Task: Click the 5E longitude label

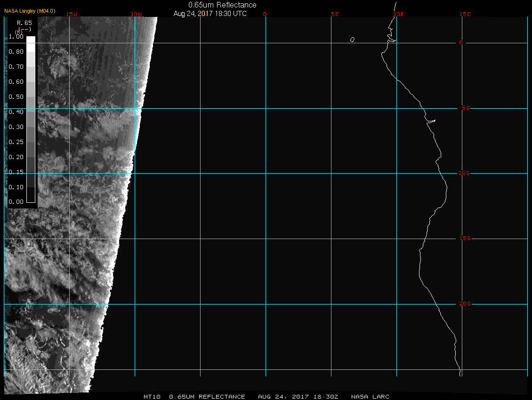Action: pos(335,14)
